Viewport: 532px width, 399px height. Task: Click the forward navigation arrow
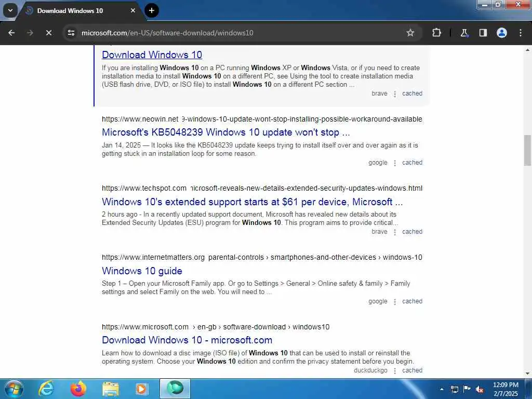[30, 33]
